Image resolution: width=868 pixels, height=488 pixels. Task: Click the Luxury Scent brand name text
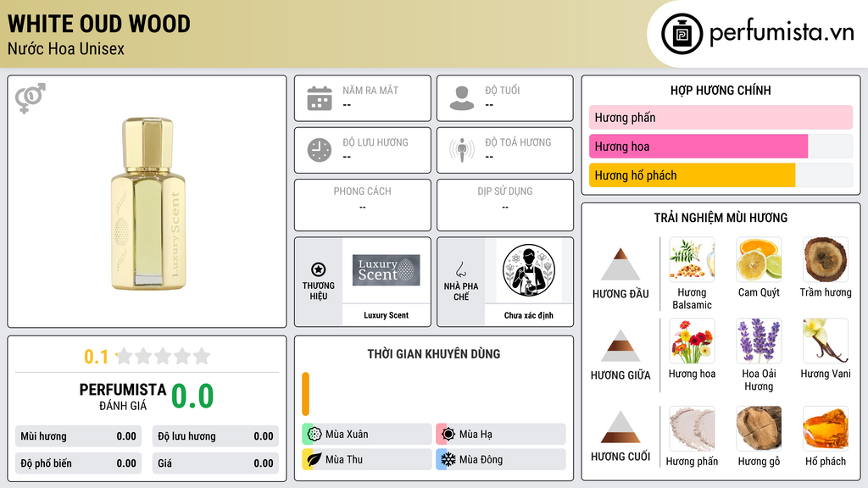pyautogui.click(x=386, y=315)
